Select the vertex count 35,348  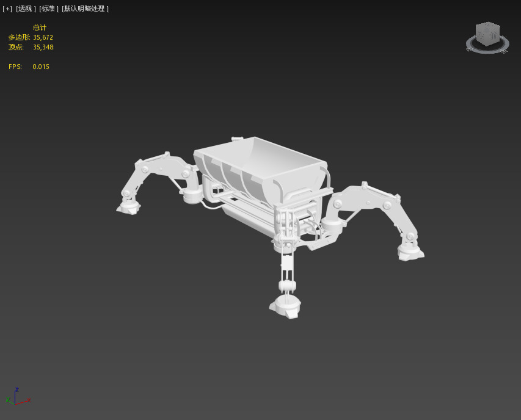tap(43, 47)
